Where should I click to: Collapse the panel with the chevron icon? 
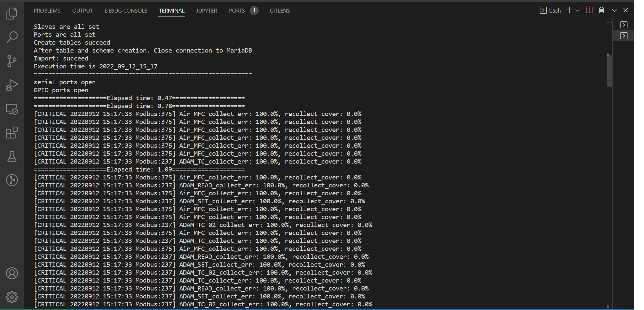pyautogui.click(x=615, y=10)
